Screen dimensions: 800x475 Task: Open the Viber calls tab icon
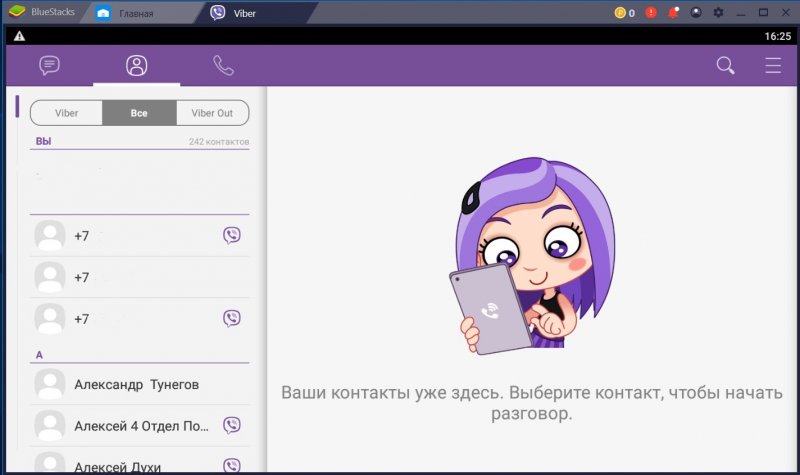coord(223,65)
